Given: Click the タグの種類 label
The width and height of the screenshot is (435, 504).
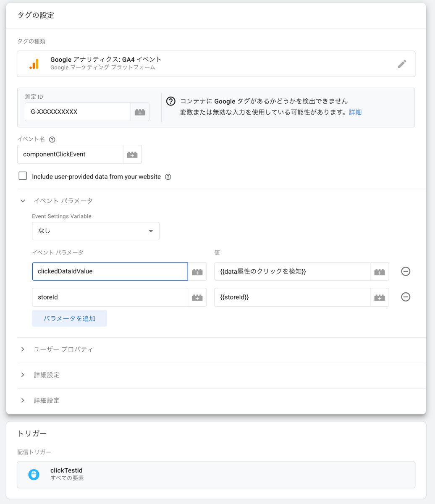Looking at the screenshot, I should (31, 41).
